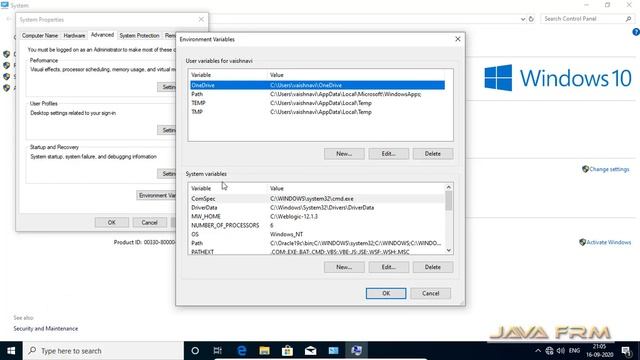Open the Security and Maintenance link
This screenshot has width=640, height=360.
[x=45, y=329]
